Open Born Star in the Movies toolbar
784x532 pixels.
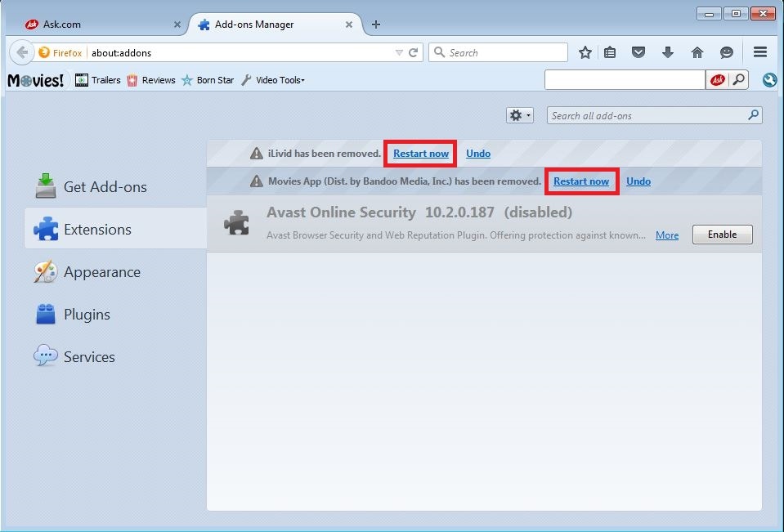pos(208,80)
